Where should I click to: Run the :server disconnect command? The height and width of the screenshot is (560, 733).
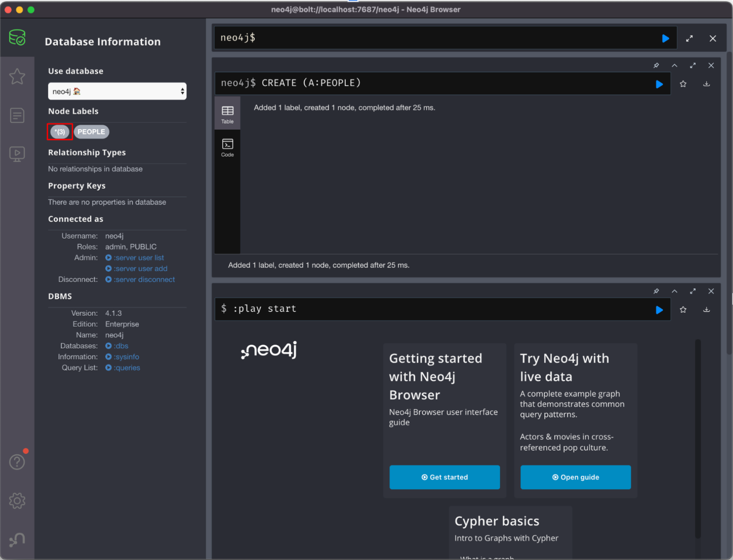click(x=140, y=280)
